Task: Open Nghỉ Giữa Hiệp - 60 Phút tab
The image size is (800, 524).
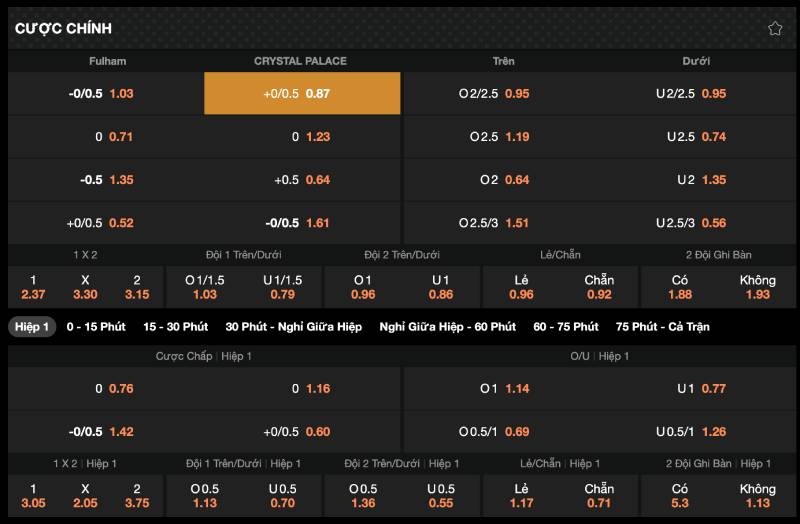Action: 447,327
